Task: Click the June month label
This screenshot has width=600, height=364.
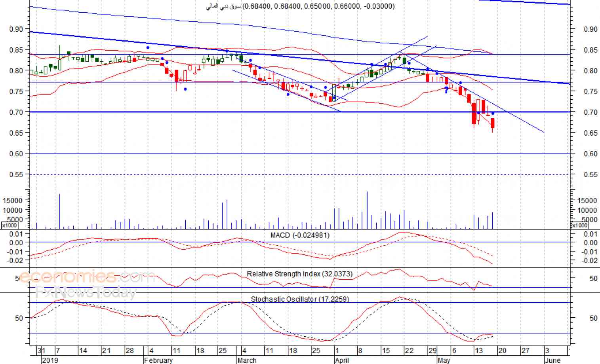Action: pyautogui.click(x=552, y=360)
